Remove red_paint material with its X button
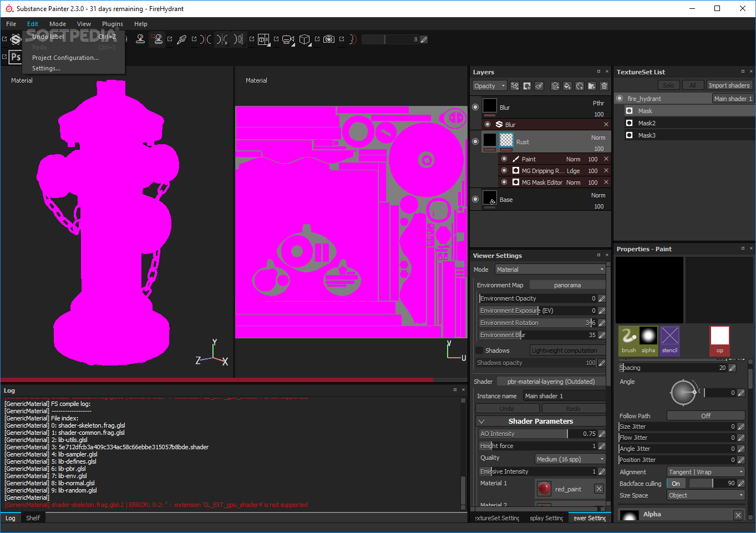This screenshot has width=756, height=533. (x=599, y=489)
